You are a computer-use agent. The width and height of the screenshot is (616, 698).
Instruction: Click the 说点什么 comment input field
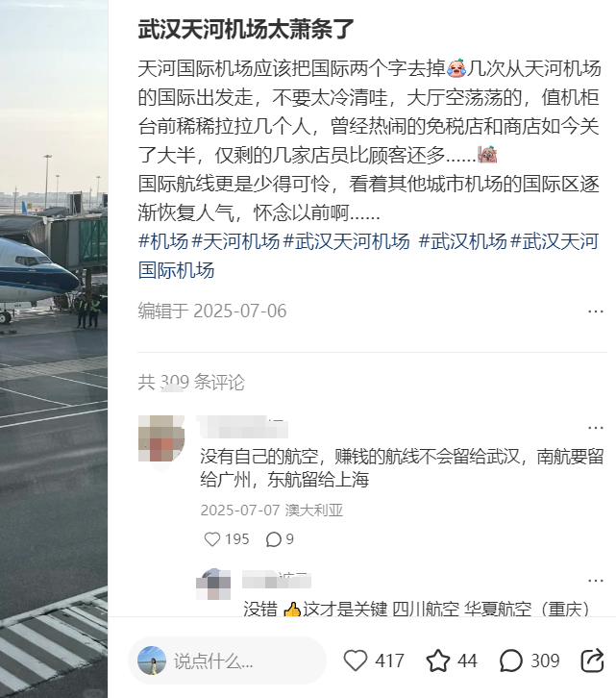227,661
